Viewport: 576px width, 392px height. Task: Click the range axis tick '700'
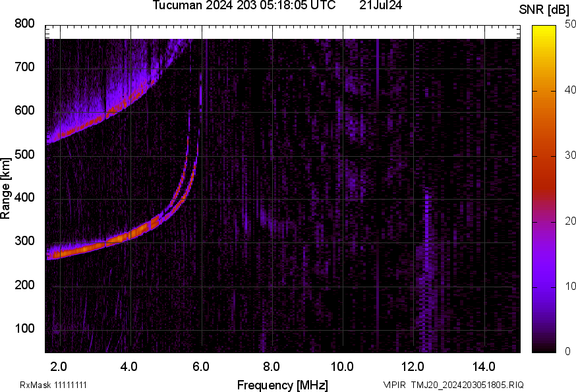(x=24, y=67)
